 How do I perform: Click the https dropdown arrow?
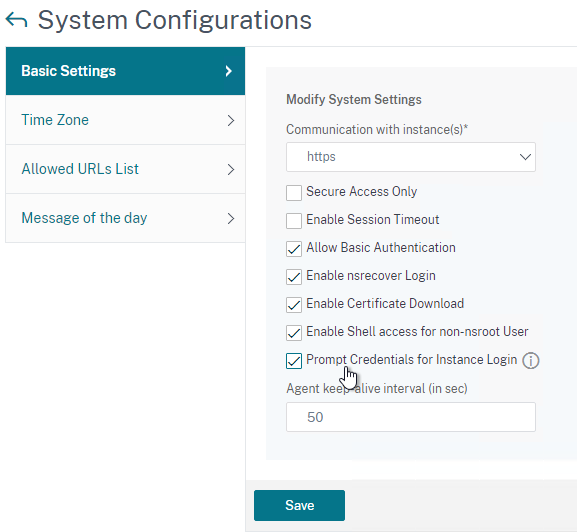(525, 157)
